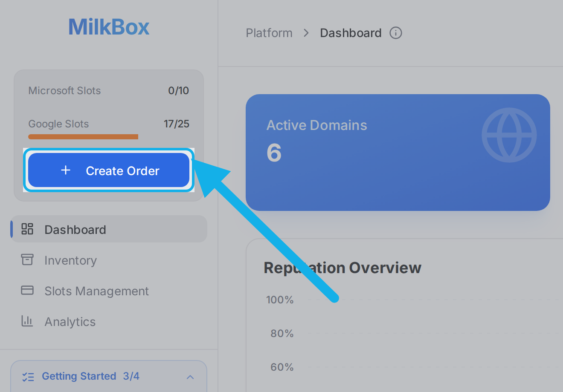
Task: Click the Google Slots label
Action: coord(58,124)
